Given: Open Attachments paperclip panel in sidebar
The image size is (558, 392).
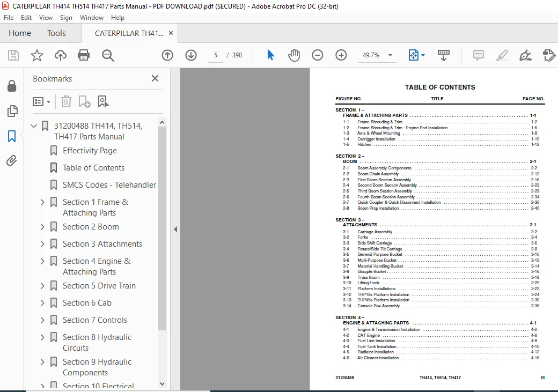Looking at the screenshot, I should point(12,161).
